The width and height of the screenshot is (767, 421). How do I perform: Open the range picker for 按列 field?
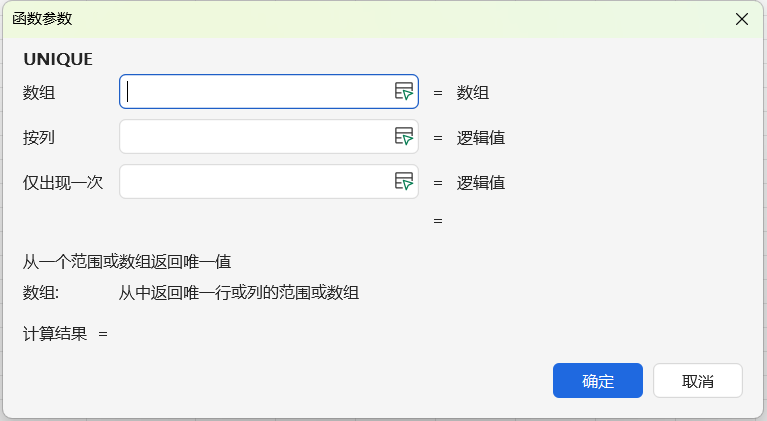[403, 137]
